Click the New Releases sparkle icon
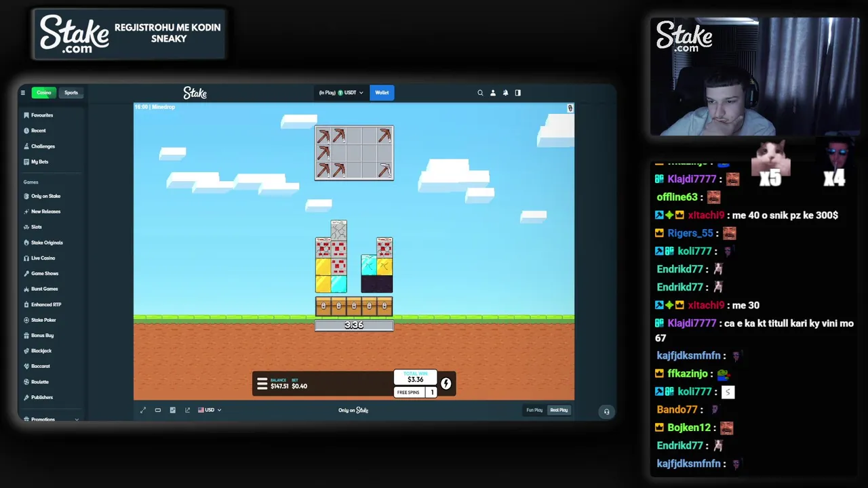The image size is (868, 488). click(x=26, y=211)
